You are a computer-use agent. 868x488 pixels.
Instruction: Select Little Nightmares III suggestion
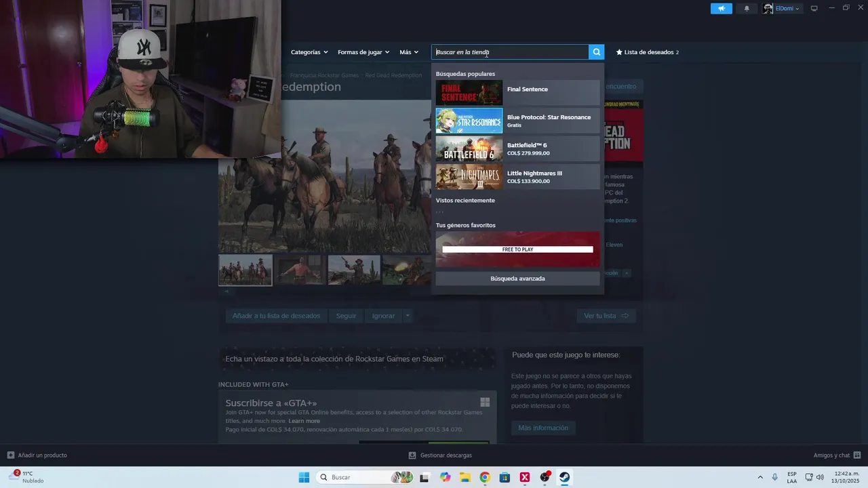click(x=517, y=176)
